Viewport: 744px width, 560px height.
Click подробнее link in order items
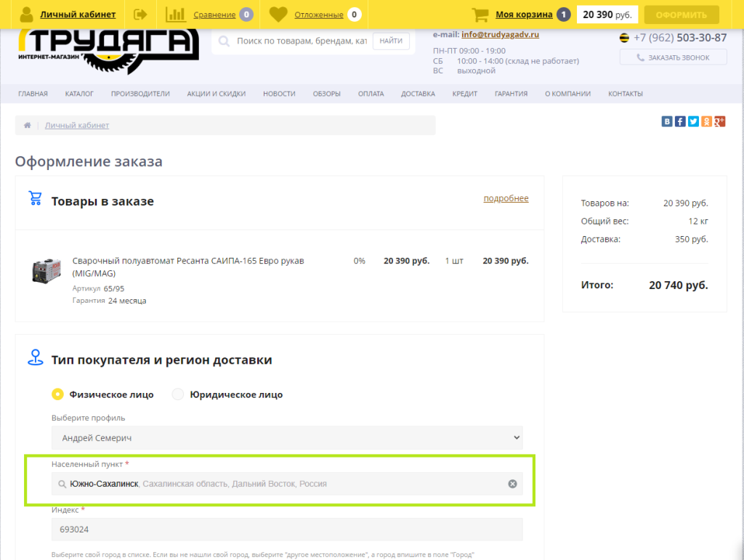click(506, 198)
